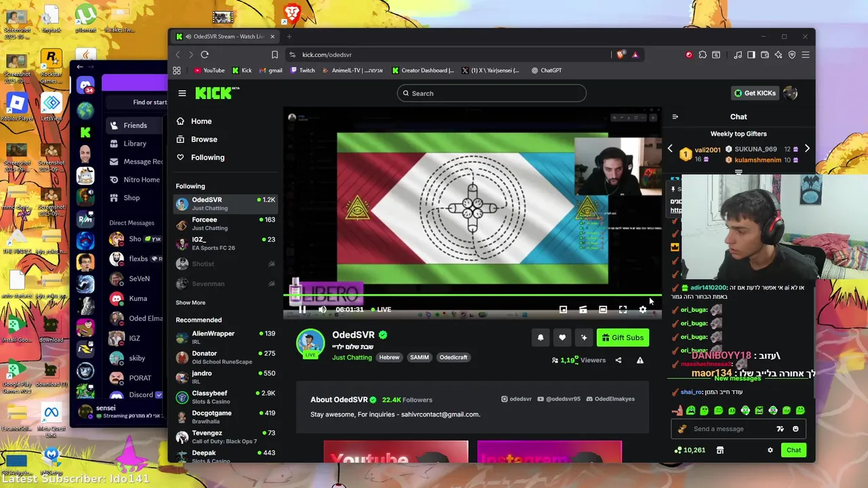The width and height of the screenshot is (868, 488).
Task: Jump to New messages in chat
Action: pyautogui.click(x=738, y=378)
